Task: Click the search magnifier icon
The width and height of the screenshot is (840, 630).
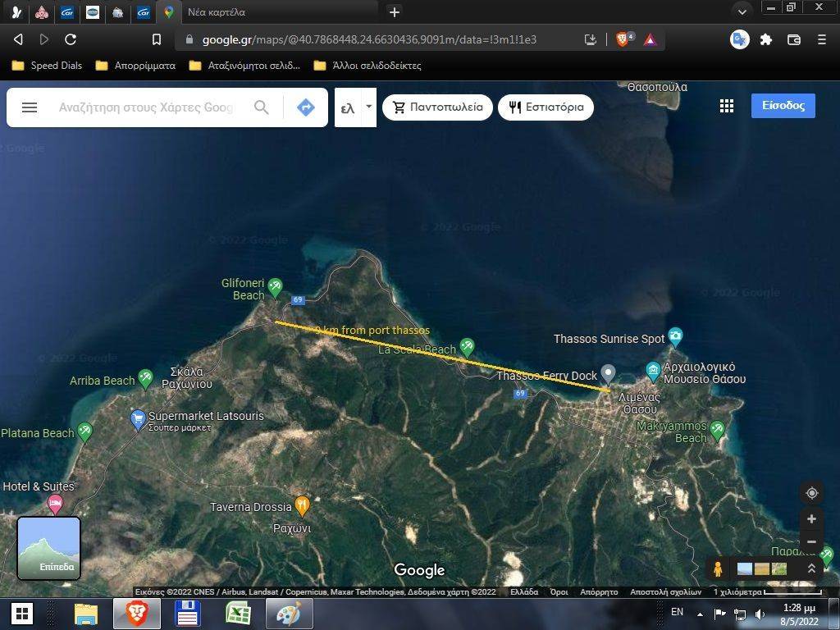Action: pos(261,107)
